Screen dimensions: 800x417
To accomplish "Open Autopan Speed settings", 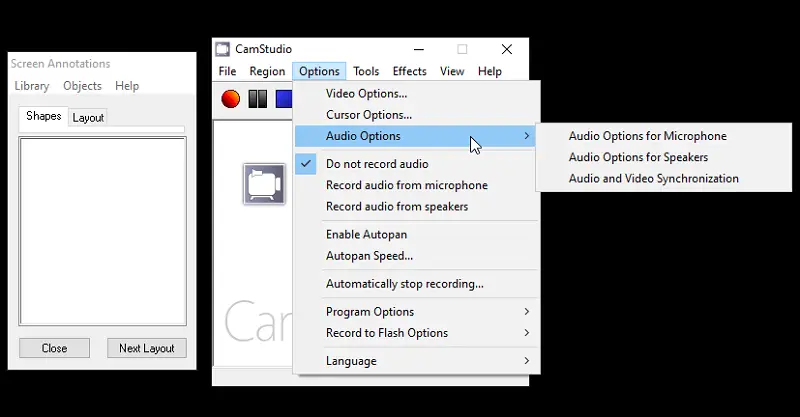I will pos(416,256).
